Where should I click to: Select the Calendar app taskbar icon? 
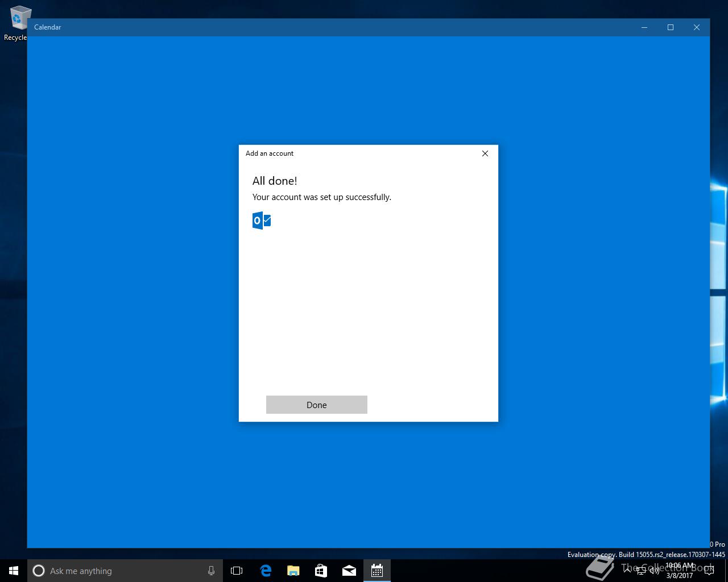click(377, 571)
